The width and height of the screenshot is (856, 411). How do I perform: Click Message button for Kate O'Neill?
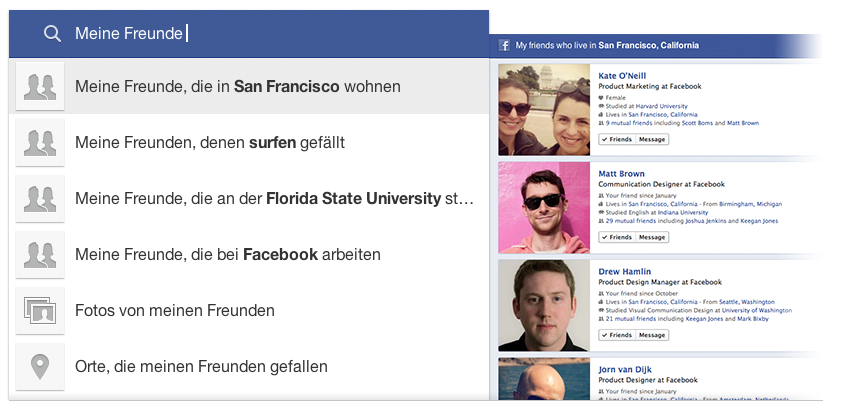pyautogui.click(x=652, y=139)
